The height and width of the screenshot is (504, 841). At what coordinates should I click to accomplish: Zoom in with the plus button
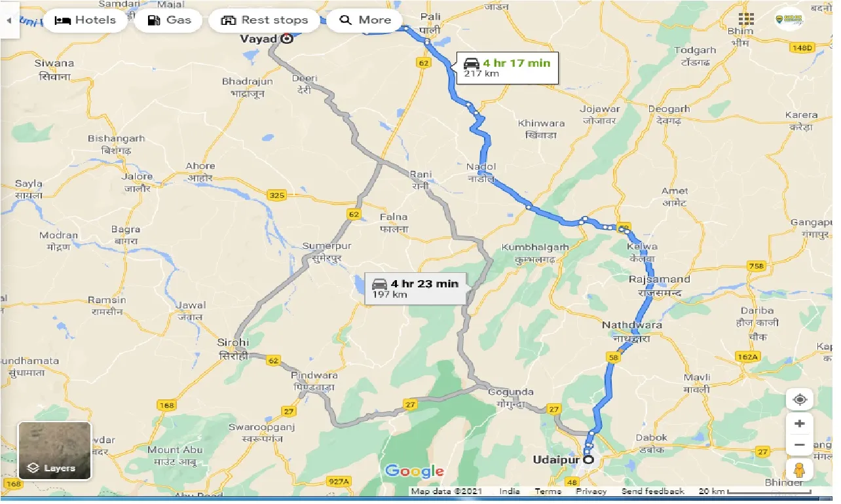click(x=800, y=423)
